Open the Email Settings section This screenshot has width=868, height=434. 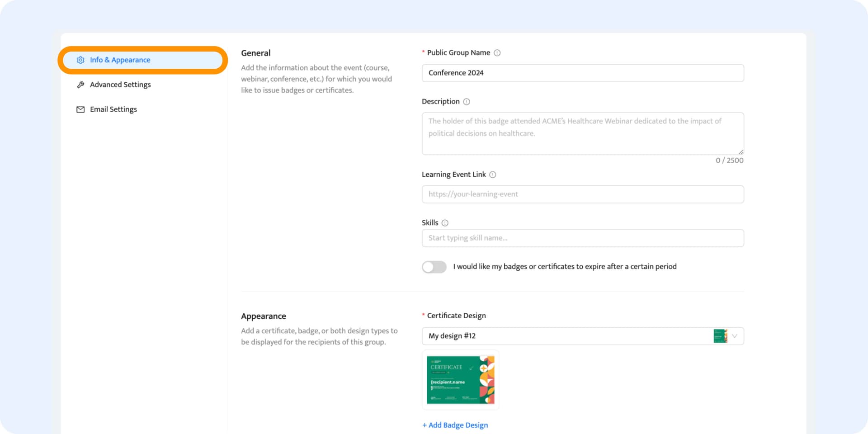click(113, 109)
